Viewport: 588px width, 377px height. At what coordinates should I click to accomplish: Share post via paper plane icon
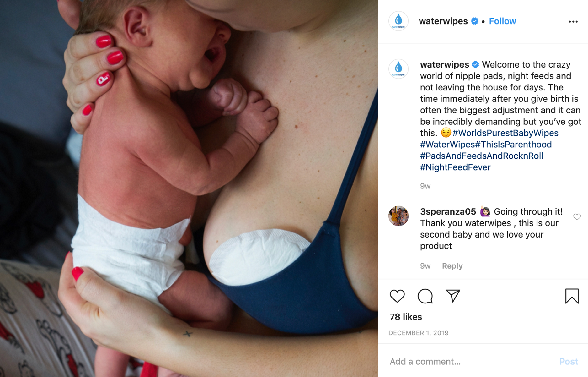[453, 296]
